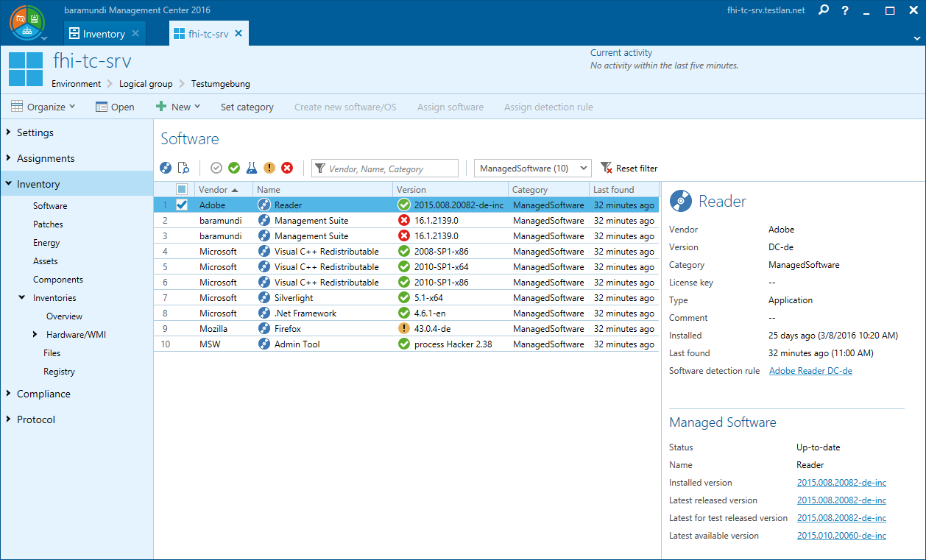Open help via the question mark icon
This screenshot has width=926, height=560.
tap(844, 10)
